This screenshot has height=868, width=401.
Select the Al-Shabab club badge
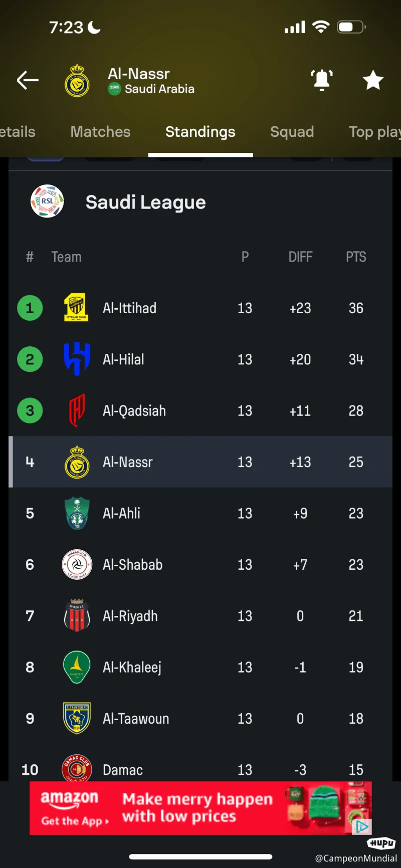[x=77, y=565]
